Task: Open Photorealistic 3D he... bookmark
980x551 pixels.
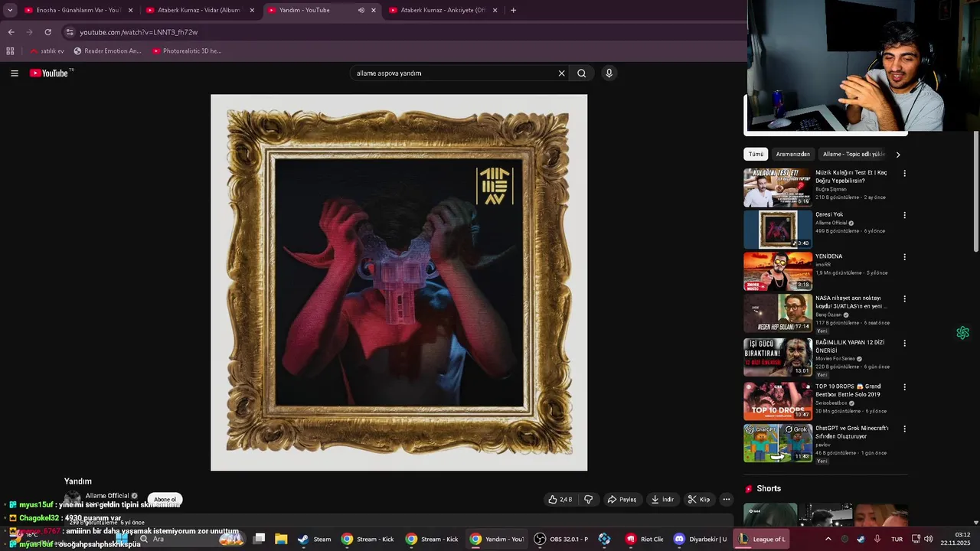Action: (x=187, y=51)
